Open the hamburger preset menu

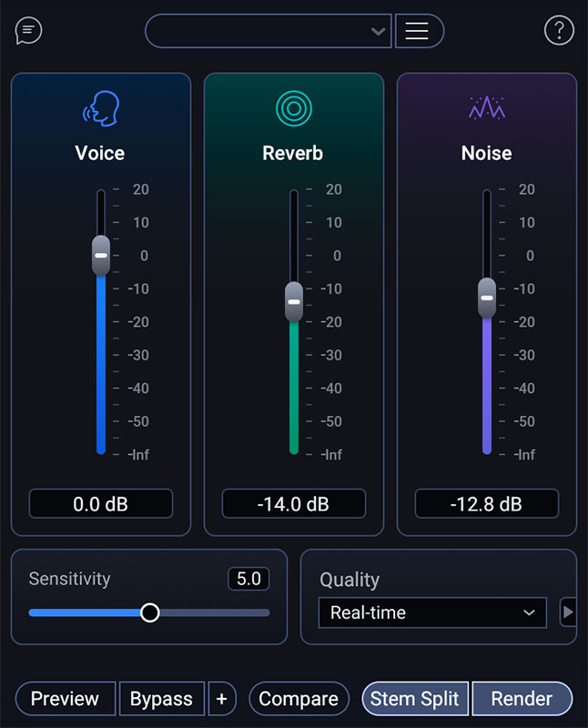[418, 31]
